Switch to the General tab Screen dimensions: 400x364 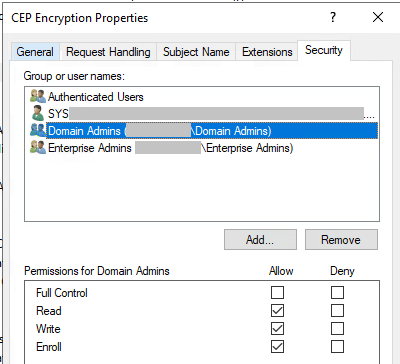[35, 52]
